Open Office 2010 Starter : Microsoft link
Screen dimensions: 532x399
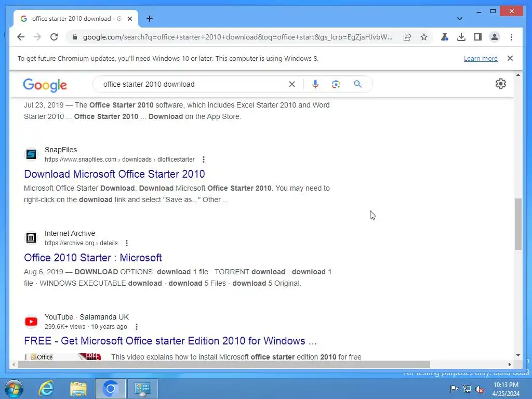pos(92,258)
